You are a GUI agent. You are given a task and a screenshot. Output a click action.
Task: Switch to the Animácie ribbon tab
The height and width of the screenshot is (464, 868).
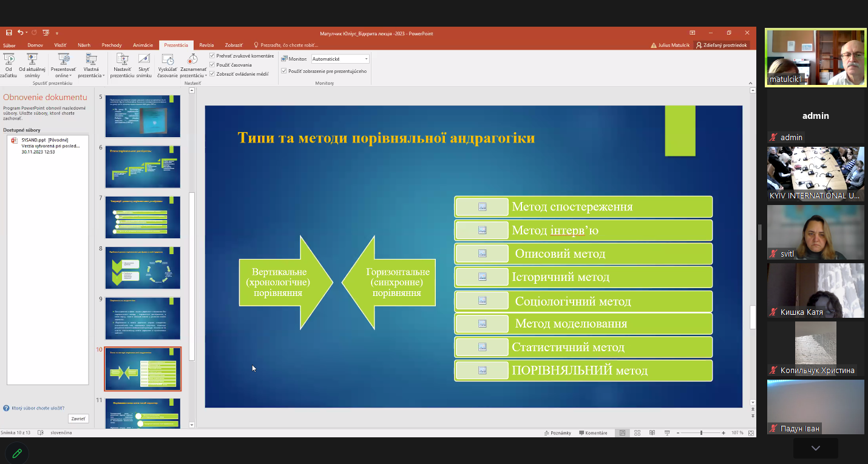coord(143,45)
